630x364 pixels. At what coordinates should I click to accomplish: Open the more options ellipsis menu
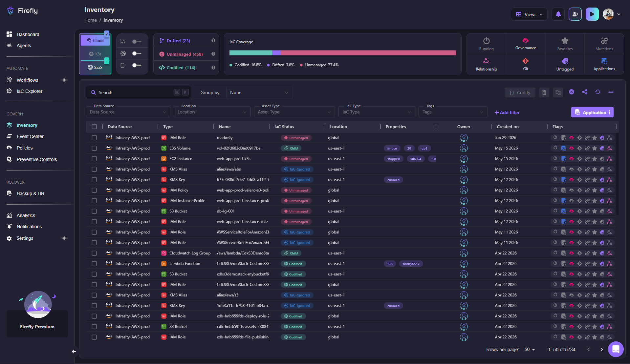click(611, 92)
